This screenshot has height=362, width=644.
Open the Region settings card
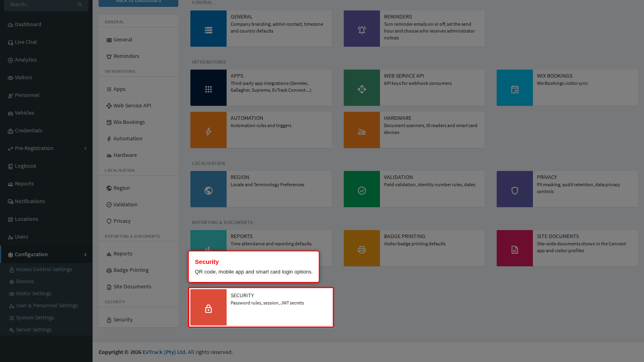pyautogui.click(x=261, y=189)
